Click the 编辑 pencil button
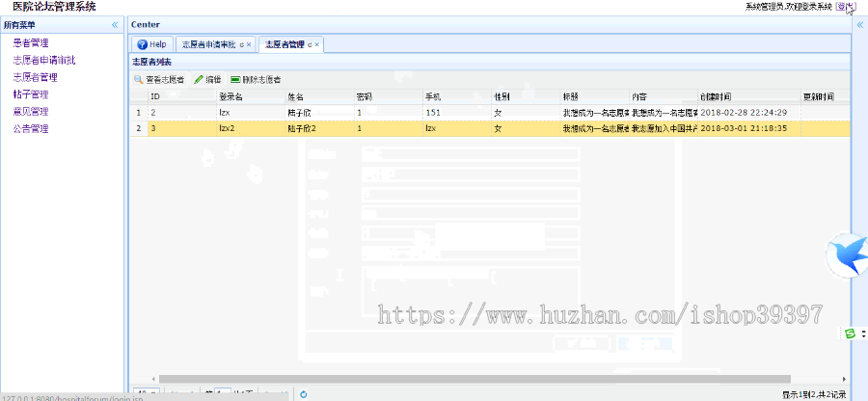This screenshot has width=868, height=401. coord(208,80)
